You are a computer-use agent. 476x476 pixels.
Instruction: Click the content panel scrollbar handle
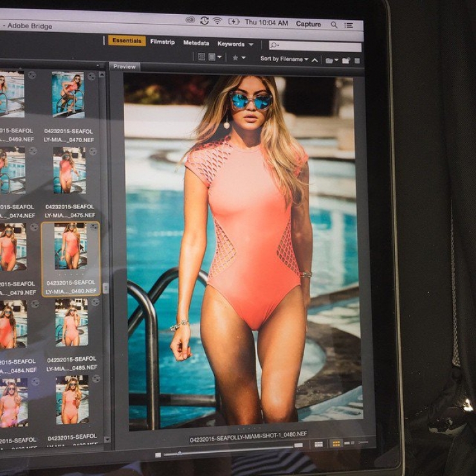105,288
